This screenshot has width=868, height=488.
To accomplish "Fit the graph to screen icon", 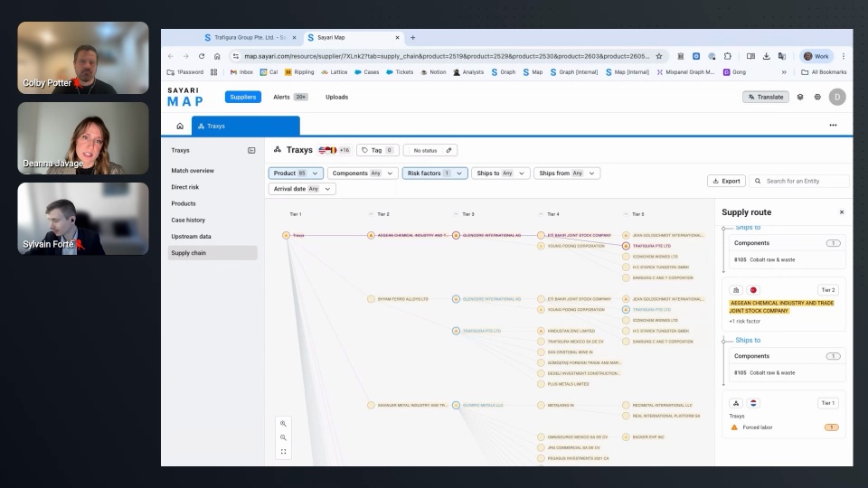I will pos(283,452).
